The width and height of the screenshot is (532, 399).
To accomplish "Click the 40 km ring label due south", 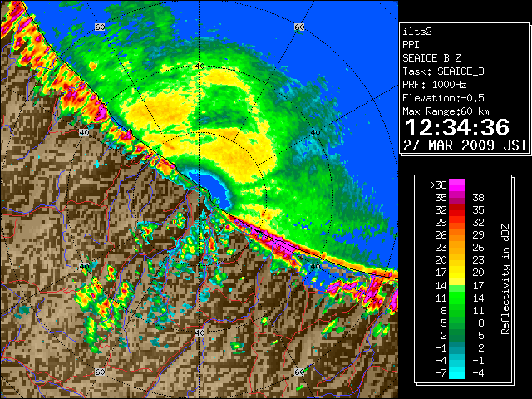I will pos(199,332).
